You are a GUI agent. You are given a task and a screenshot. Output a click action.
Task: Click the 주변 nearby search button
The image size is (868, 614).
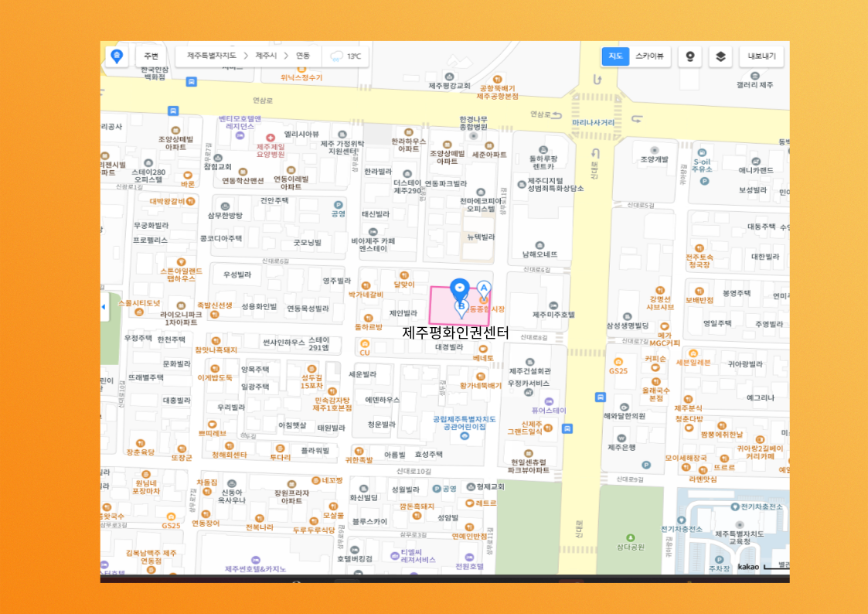click(151, 56)
